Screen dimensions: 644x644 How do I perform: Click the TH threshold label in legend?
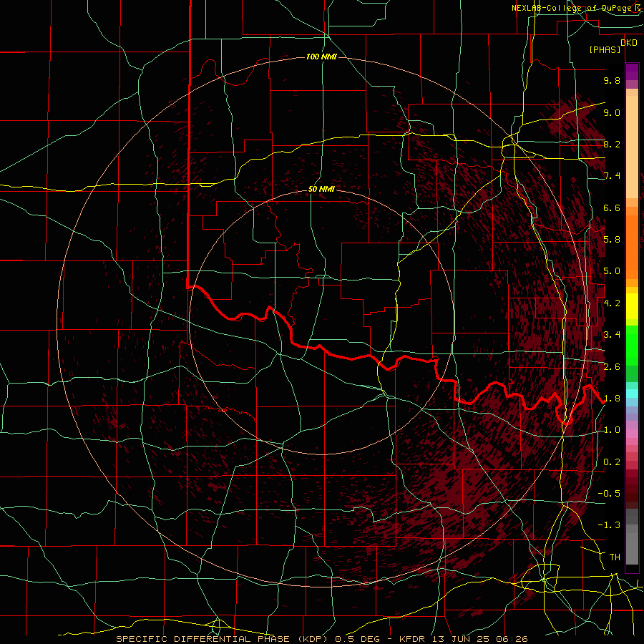click(615, 557)
